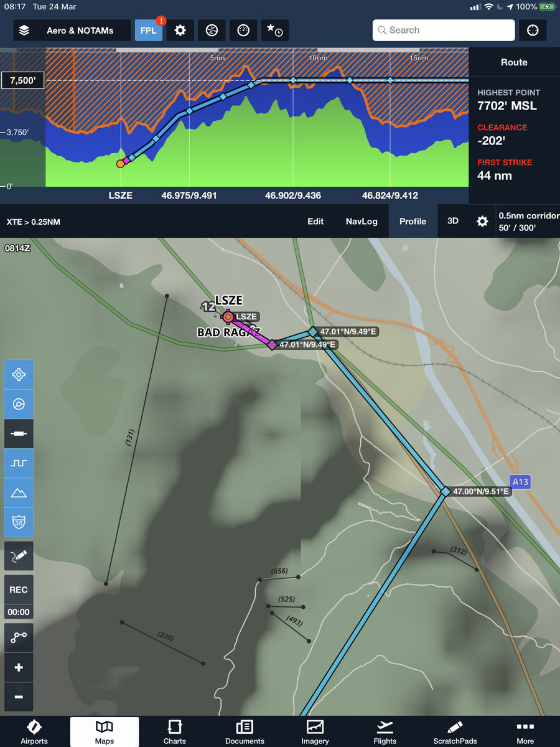The image size is (560, 747).
Task: Open the glide gauge instrument icon
Action: point(243,30)
